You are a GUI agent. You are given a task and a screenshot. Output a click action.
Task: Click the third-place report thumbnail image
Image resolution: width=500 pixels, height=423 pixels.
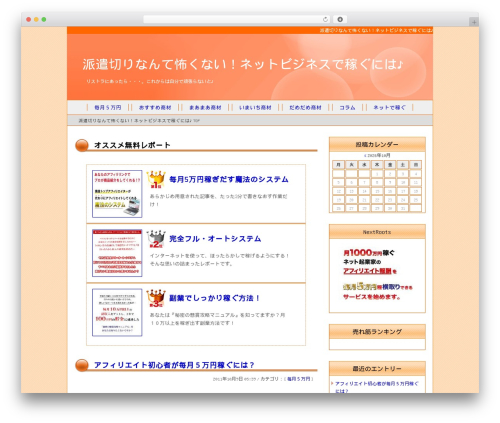point(117,312)
